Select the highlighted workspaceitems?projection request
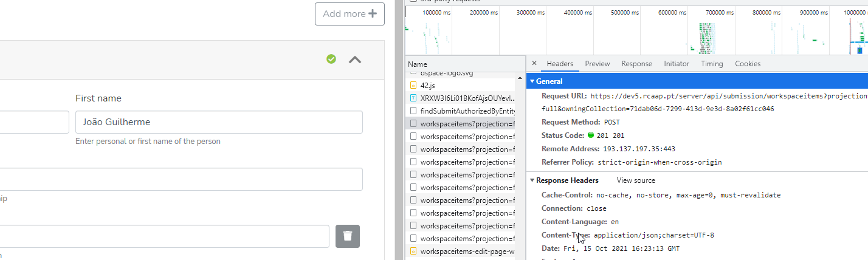The width and height of the screenshot is (868, 260). 460,123
